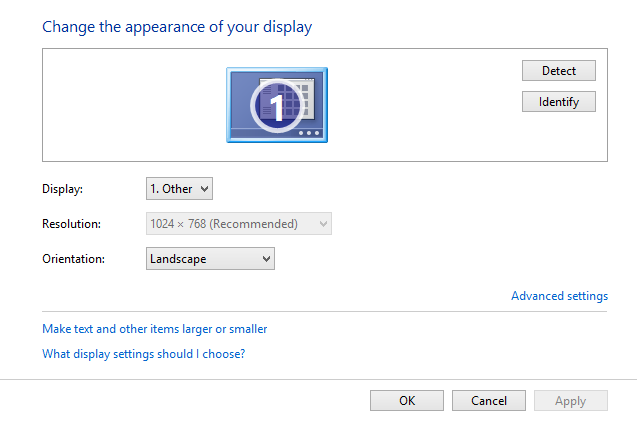Click the "Display:" field label

pyautogui.click(x=63, y=189)
